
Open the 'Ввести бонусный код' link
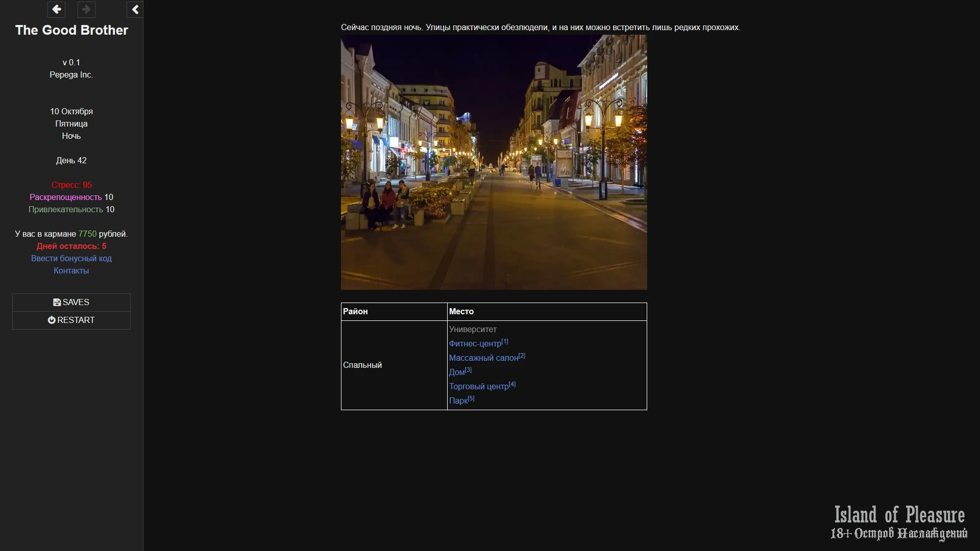click(71, 259)
